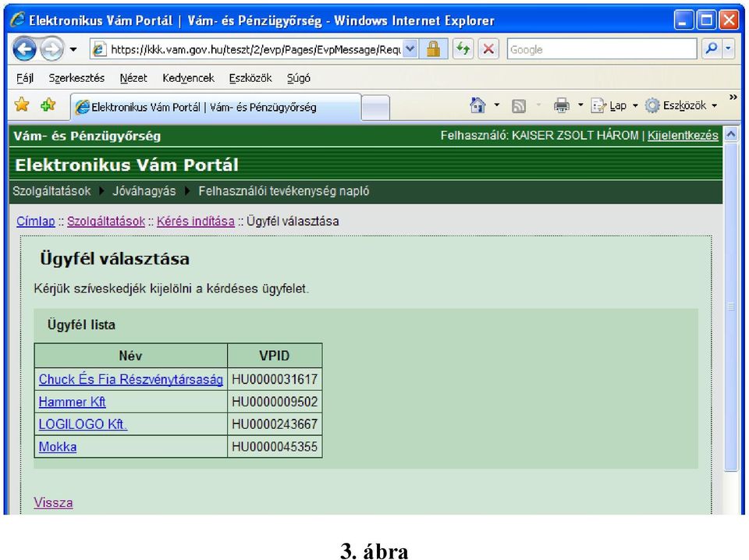
Task: Open the recent pages dropdown arrow
Action: (x=73, y=49)
